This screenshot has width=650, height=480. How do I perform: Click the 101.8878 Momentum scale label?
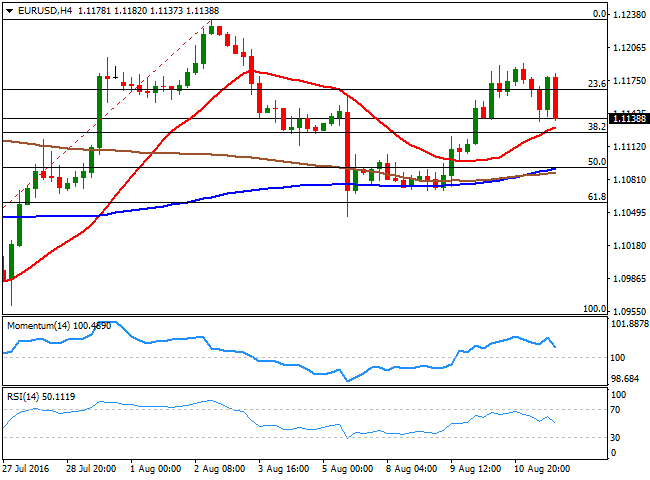tap(628, 325)
